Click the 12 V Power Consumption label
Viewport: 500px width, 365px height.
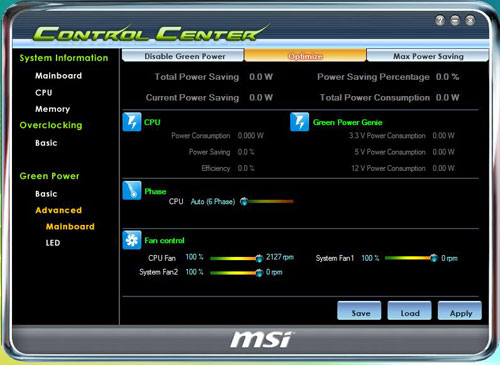(x=388, y=168)
